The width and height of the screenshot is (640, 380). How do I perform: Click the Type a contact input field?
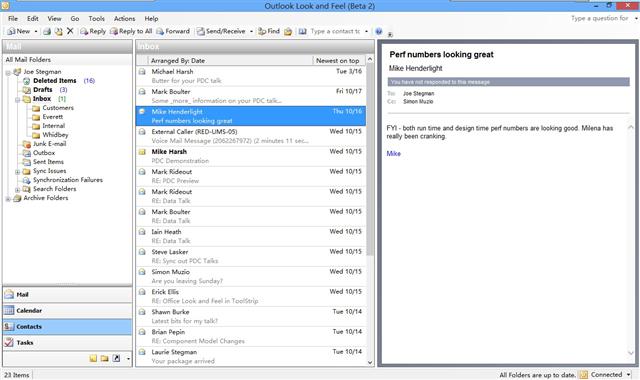336,31
